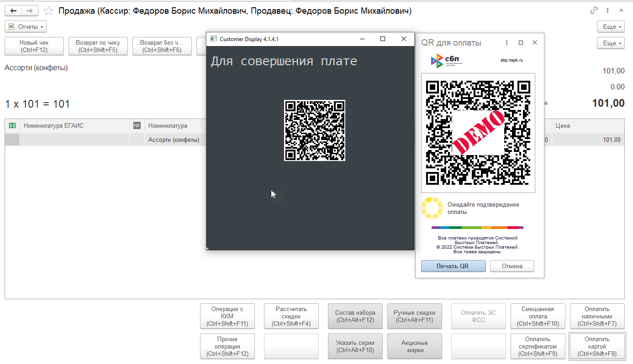This screenshot has height=364, width=633.
Task: Go forward with the right arrow
Action: pos(30,10)
